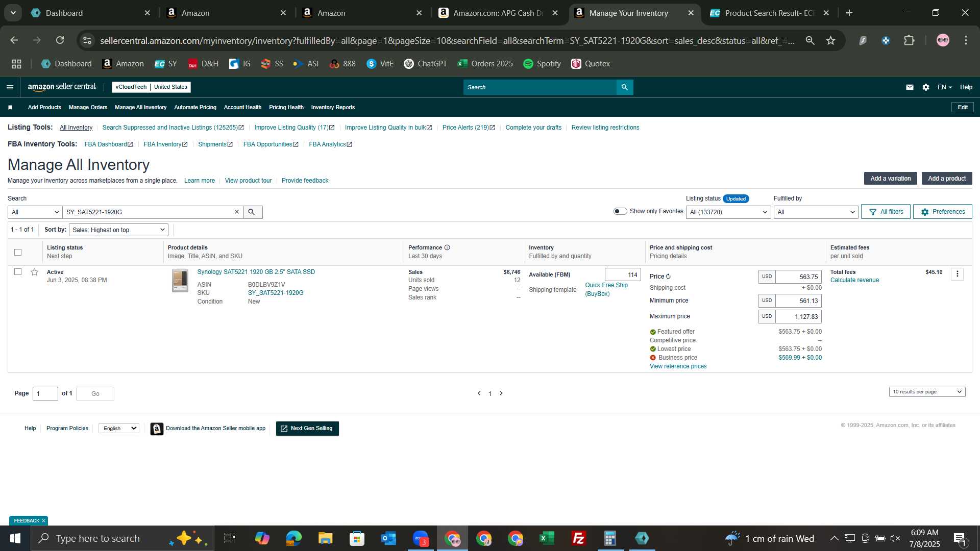Open the Calculate revenue link
The image size is (980, 551).
854,280
